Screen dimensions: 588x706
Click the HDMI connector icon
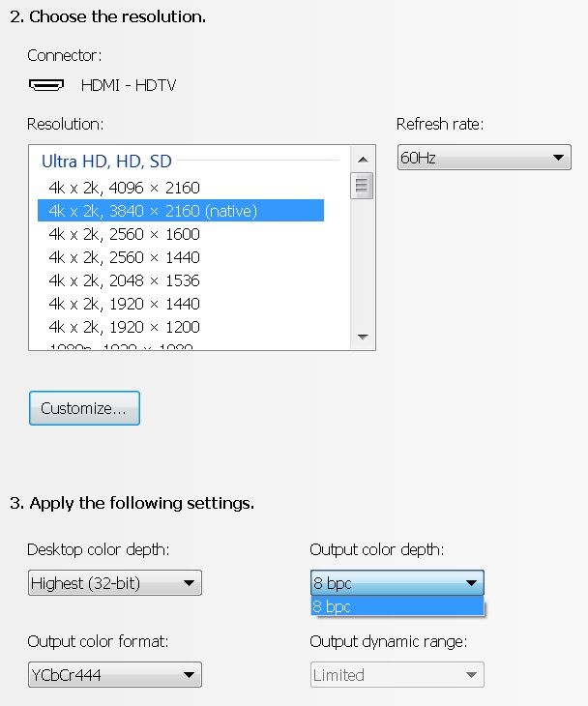46,84
